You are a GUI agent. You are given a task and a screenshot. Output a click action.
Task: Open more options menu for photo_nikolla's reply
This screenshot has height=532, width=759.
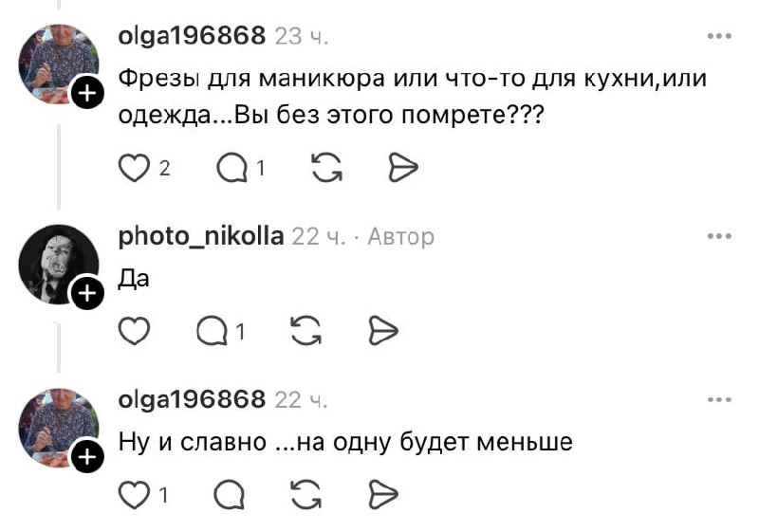[719, 235]
